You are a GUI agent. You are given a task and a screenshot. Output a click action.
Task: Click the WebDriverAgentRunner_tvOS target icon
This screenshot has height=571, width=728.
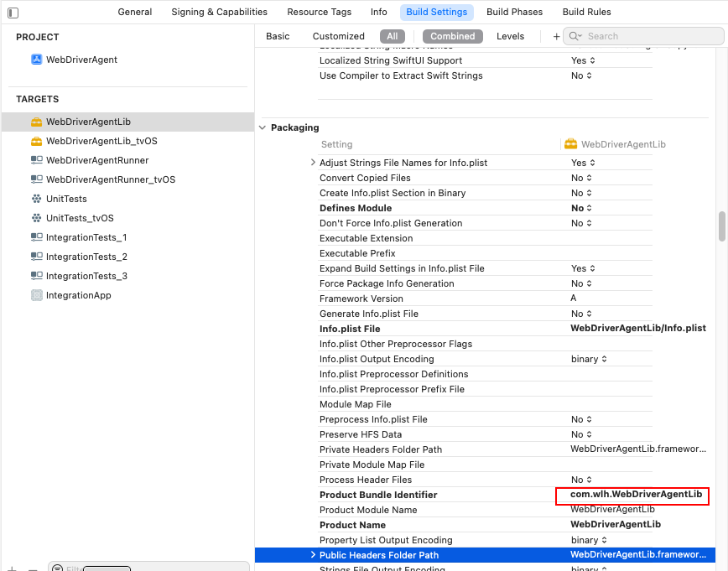point(36,179)
